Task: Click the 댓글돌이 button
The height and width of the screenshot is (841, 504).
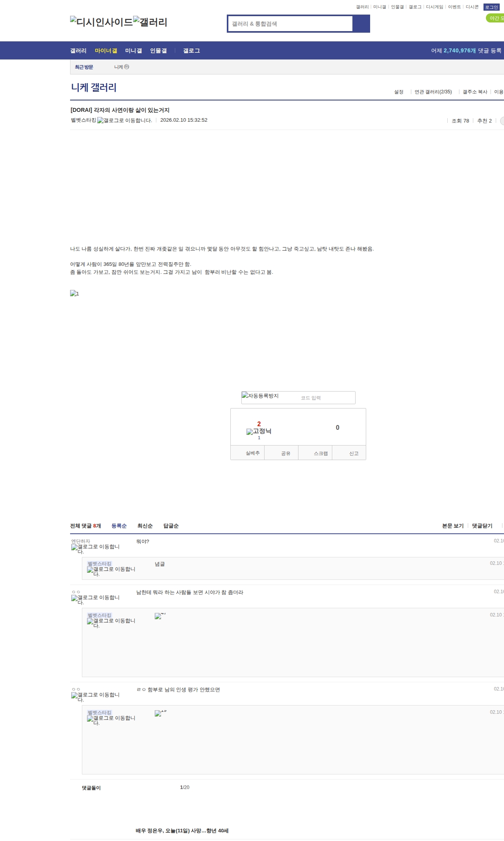Action: [91, 788]
